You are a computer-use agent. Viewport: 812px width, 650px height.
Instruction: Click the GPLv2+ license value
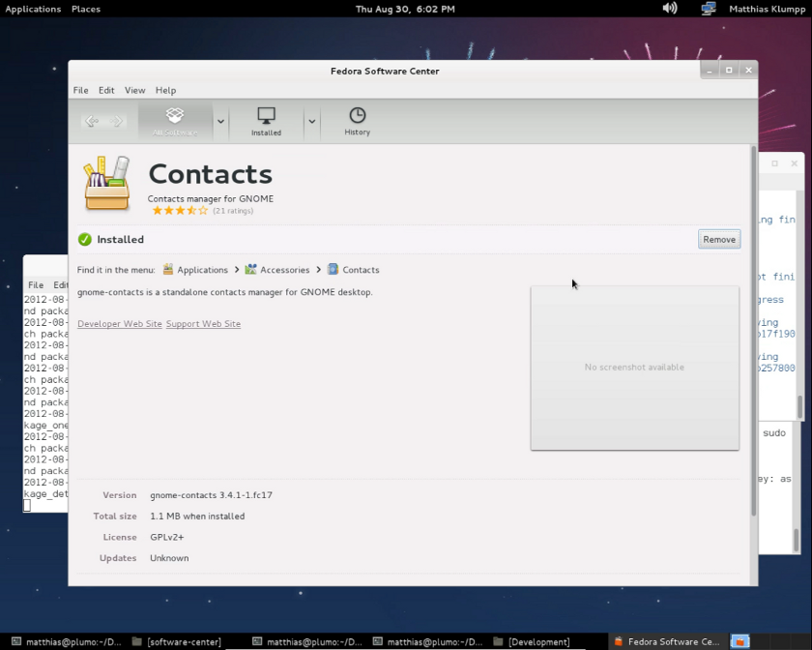(x=166, y=537)
